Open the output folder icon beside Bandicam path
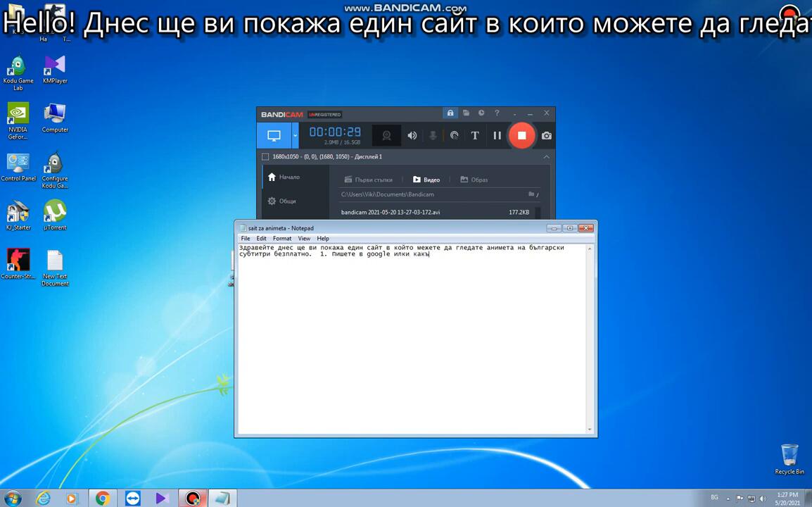 pyautogui.click(x=531, y=194)
